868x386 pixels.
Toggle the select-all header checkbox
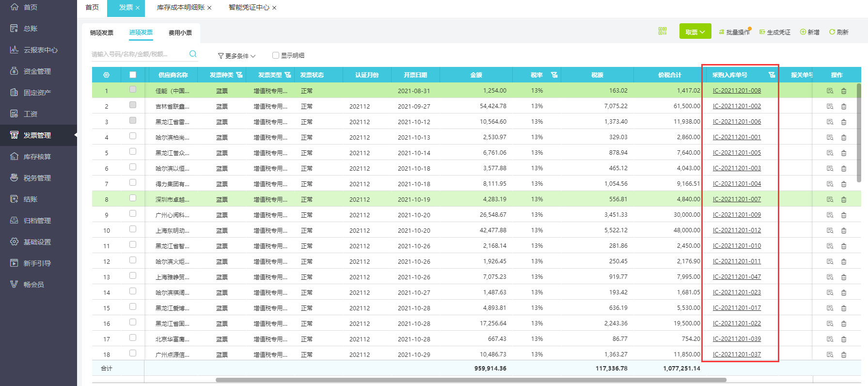133,75
